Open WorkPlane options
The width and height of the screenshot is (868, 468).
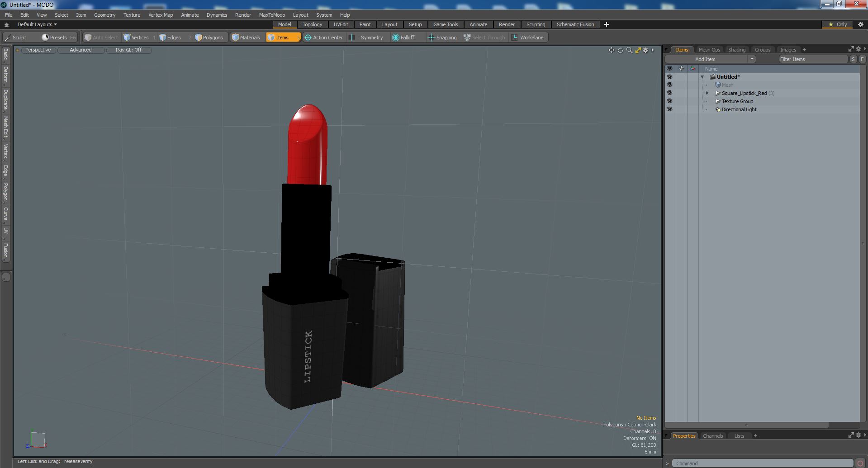pyautogui.click(x=527, y=38)
